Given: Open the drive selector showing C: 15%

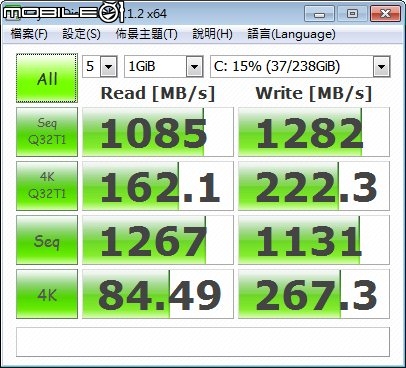Looking at the screenshot, I should pos(300,66).
